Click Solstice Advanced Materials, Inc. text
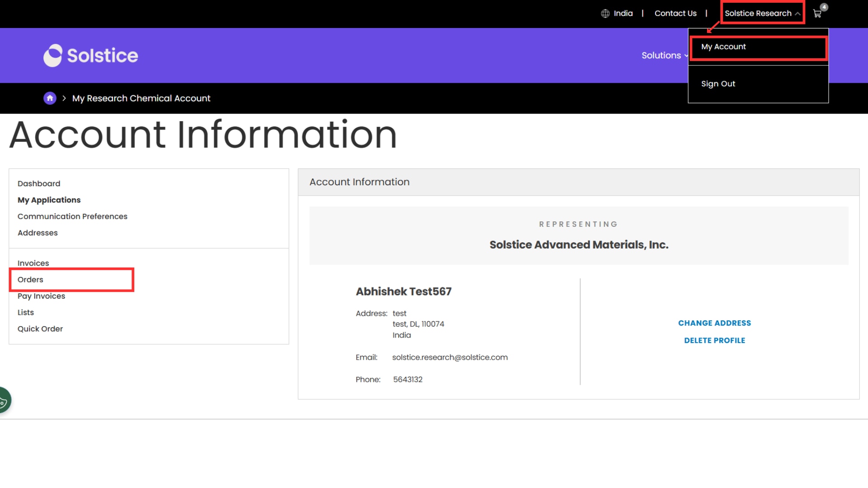The width and height of the screenshot is (868, 488). [579, 245]
